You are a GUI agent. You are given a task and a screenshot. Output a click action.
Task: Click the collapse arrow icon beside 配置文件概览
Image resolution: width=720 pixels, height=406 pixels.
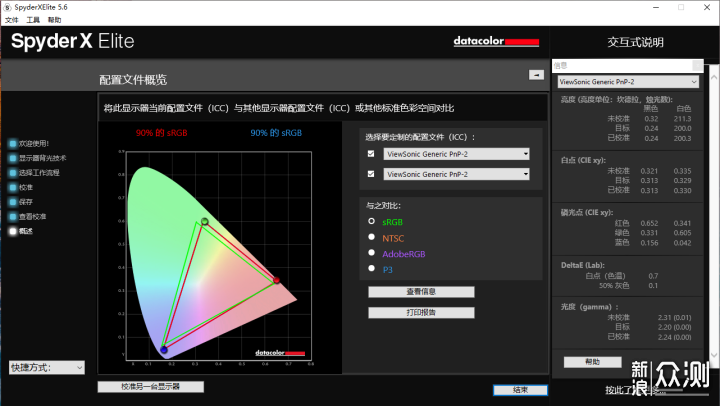click(536, 75)
